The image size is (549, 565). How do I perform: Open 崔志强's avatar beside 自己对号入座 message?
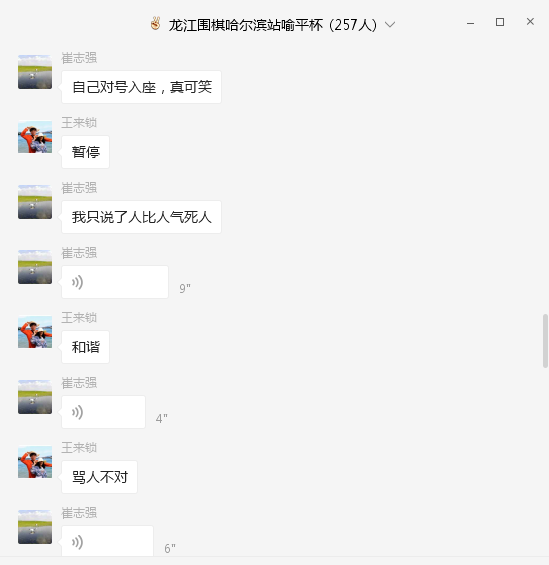(x=35, y=72)
